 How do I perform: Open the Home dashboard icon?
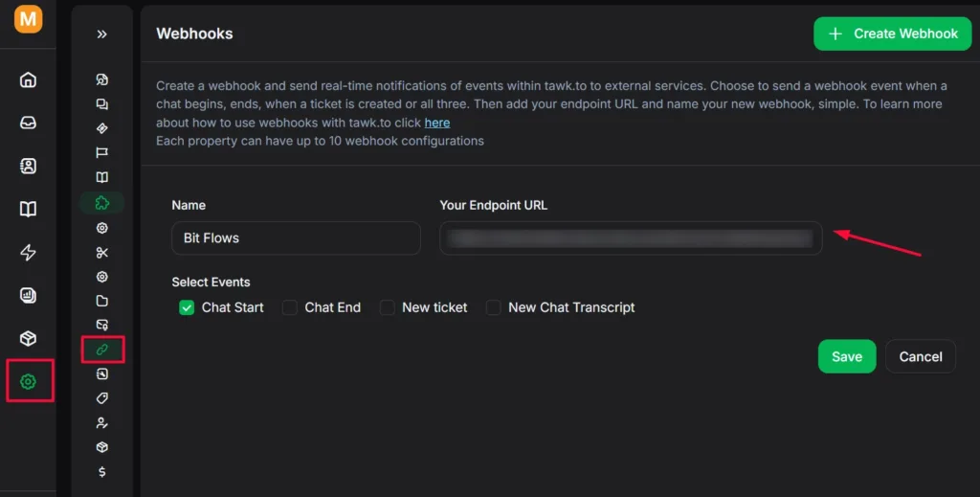tap(28, 79)
